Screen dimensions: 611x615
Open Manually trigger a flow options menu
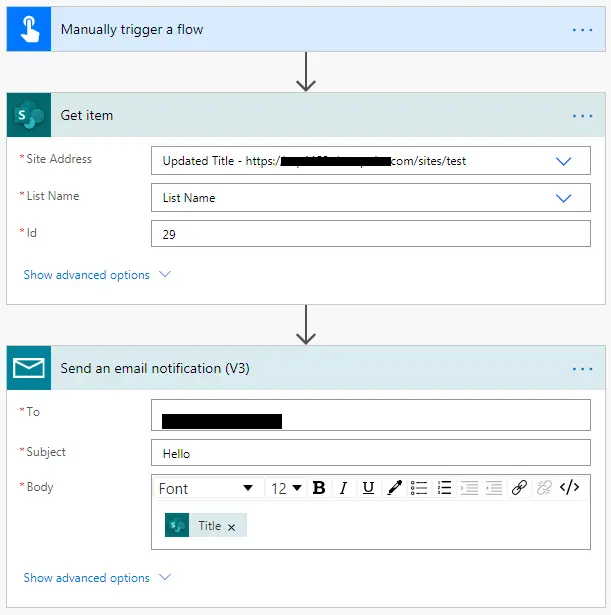click(x=582, y=30)
